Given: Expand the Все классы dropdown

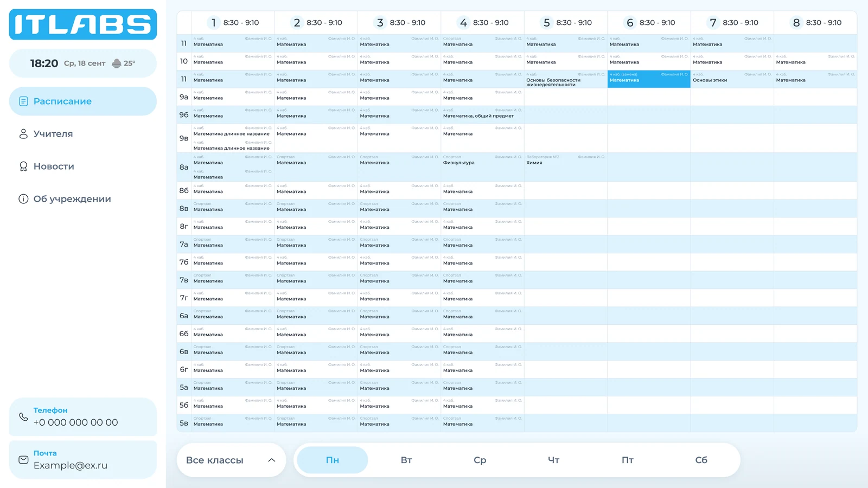Looking at the screenshot, I should (231, 460).
